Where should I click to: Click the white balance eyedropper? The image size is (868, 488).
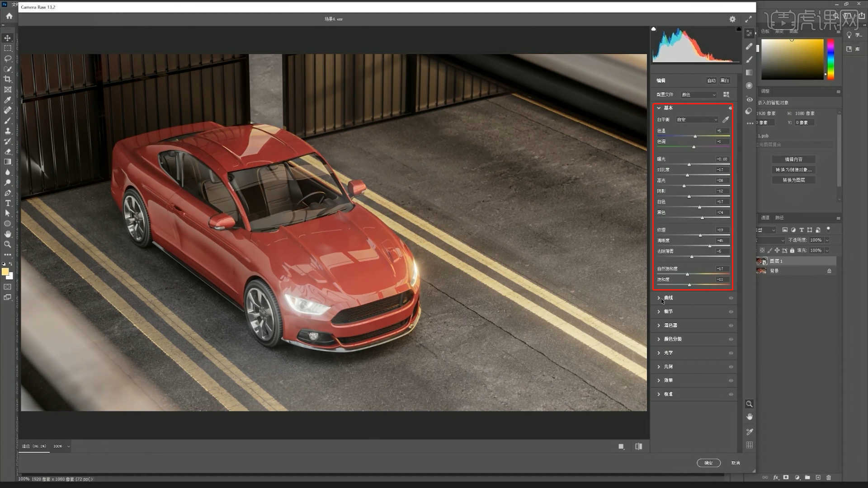726,120
